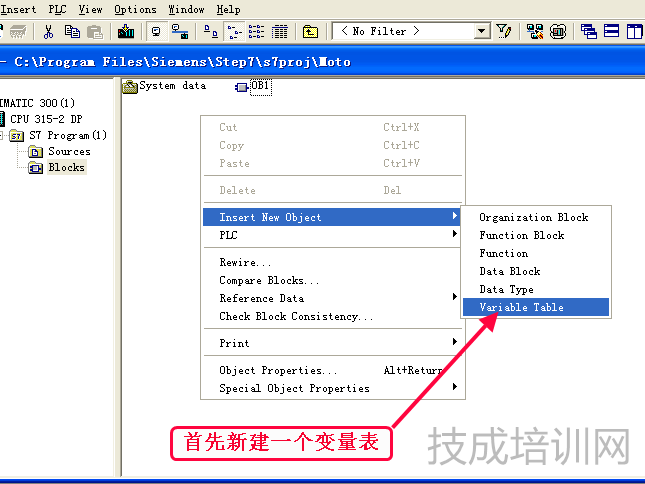
Task: Click the cascade windows toolbar icon
Action: (x=588, y=31)
